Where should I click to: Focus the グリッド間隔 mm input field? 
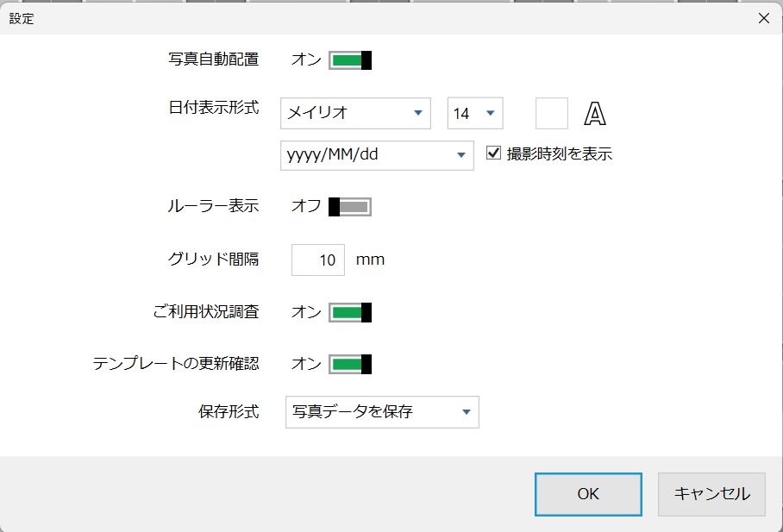pos(318,260)
